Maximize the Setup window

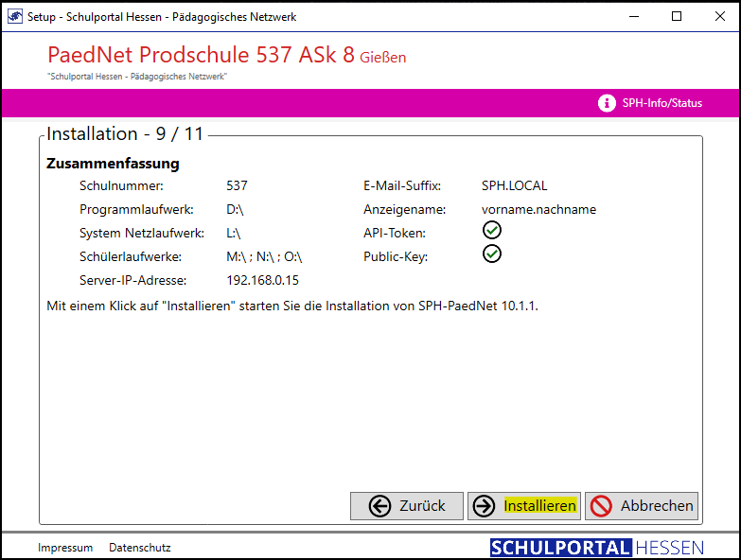(677, 16)
